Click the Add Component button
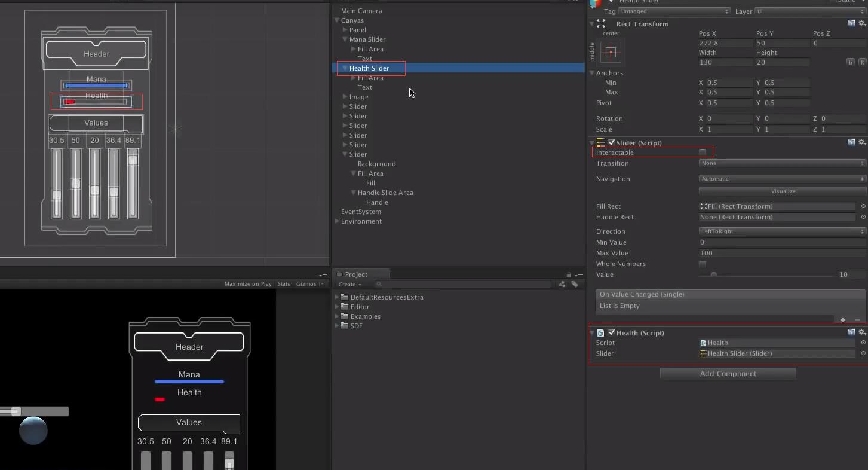This screenshot has width=868, height=470. coord(728,374)
